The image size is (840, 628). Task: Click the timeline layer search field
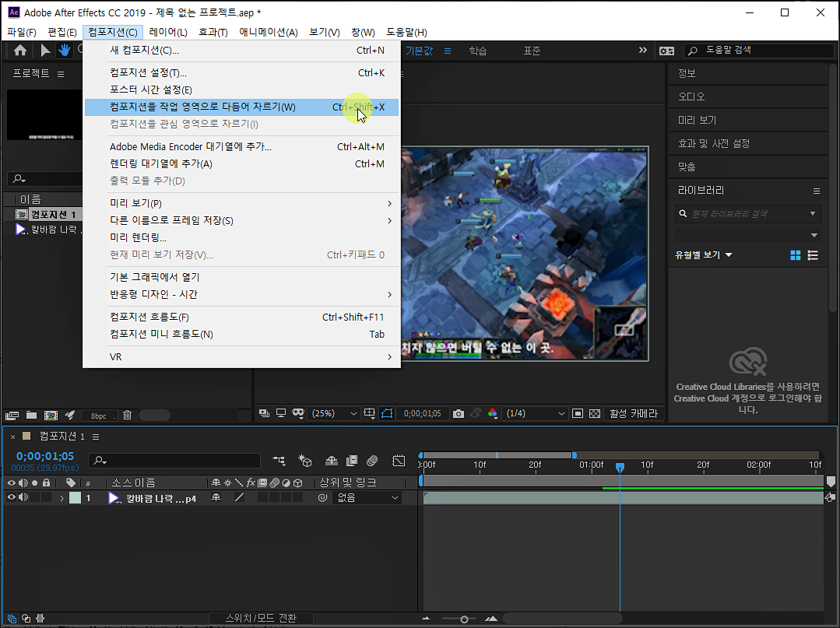click(174, 461)
